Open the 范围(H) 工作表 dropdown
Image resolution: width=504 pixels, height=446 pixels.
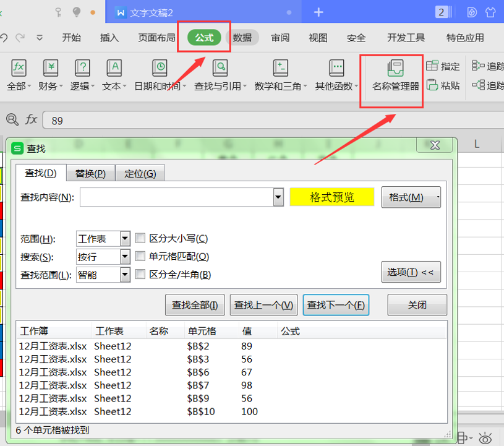click(x=125, y=239)
